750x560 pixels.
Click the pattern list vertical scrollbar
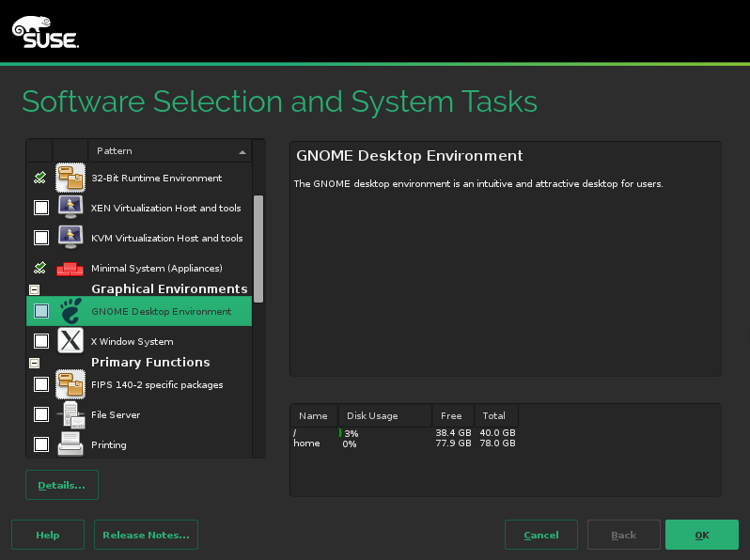coord(258,249)
